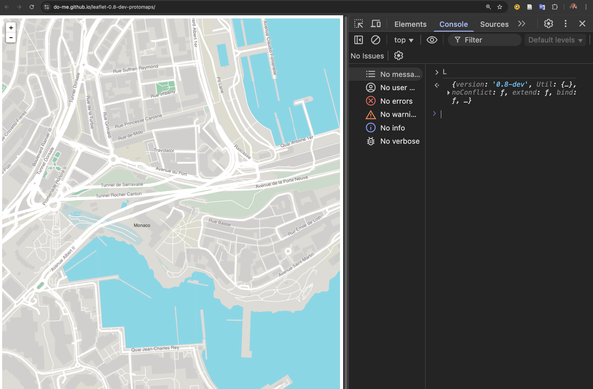Open the Default levels dropdown
This screenshot has height=389, width=593.
pos(555,40)
